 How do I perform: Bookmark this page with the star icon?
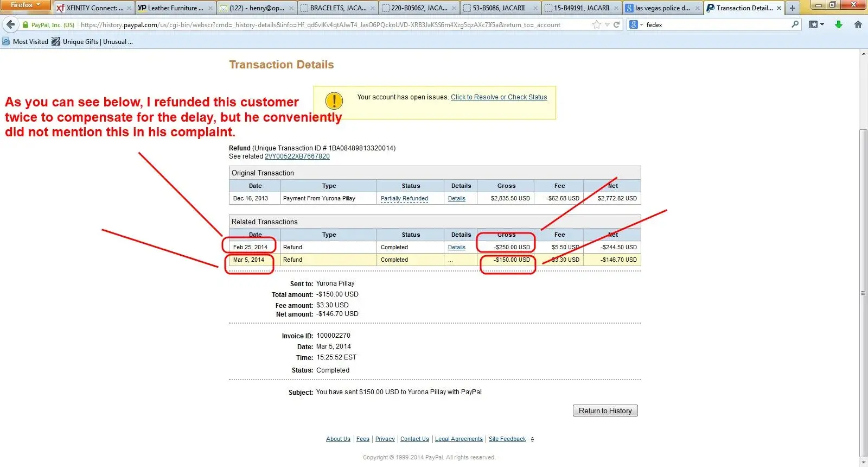597,24
